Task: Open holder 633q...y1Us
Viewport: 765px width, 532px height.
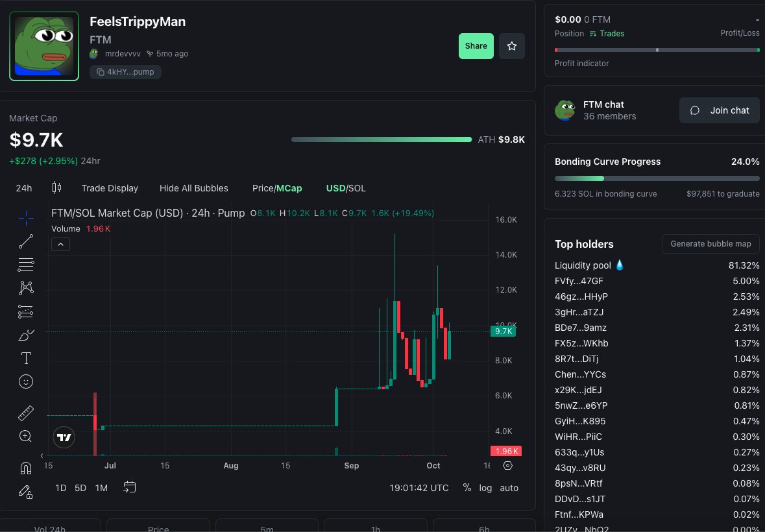Action: tap(579, 452)
